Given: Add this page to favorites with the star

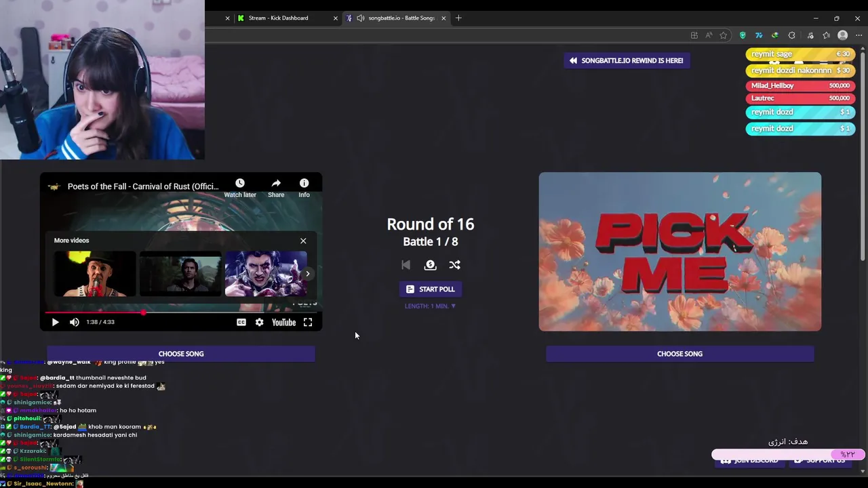Looking at the screenshot, I should [x=724, y=35].
